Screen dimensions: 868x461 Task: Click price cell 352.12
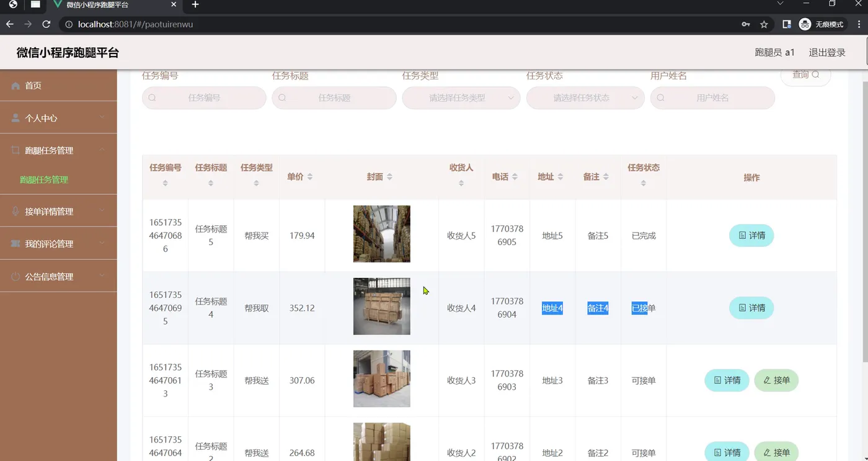point(302,308)
